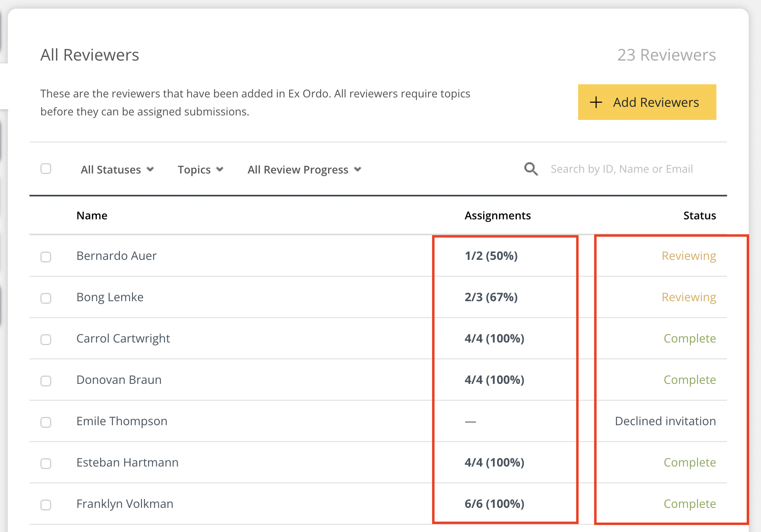Check the box beside Bernardo Auer
The image size is (761, 532).
point(46,257)
